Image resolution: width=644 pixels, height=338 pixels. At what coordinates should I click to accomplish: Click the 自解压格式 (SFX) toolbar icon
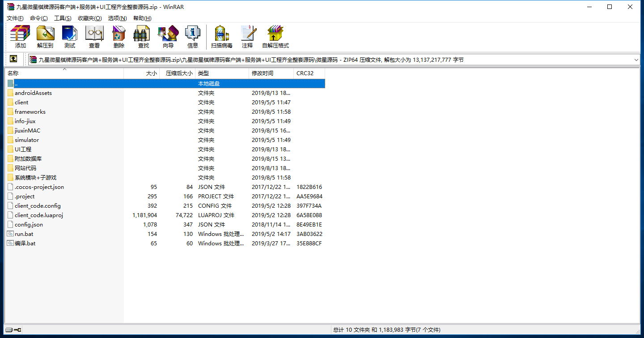[x=275, y=36]
